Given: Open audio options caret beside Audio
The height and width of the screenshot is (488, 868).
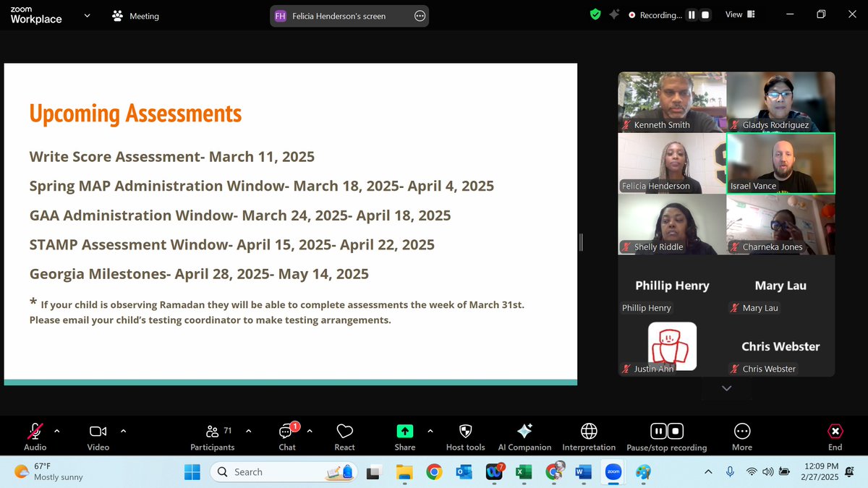Looking at the screenshot, I should click(x=57, y=431).
